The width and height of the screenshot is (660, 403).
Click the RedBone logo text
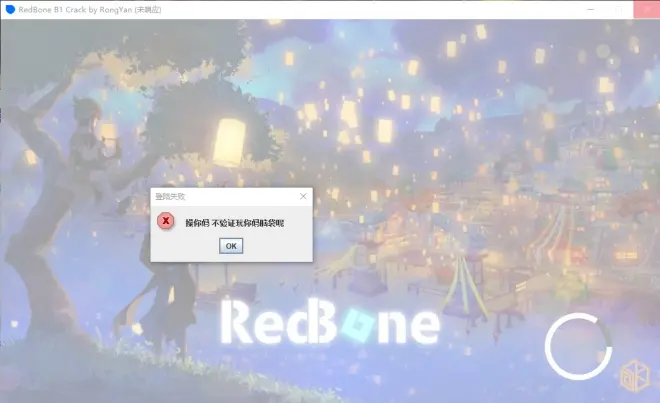pyautogui.click(x=329, y=321)
